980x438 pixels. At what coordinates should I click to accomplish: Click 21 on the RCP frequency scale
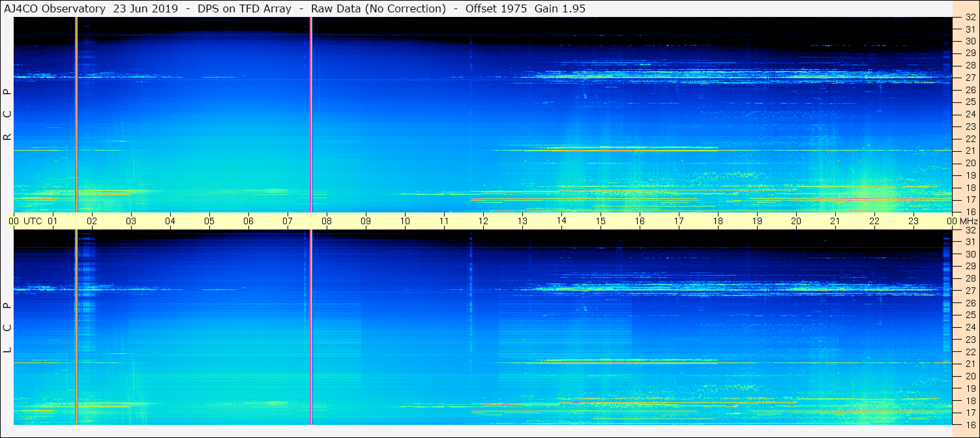(x=970, y=151)
